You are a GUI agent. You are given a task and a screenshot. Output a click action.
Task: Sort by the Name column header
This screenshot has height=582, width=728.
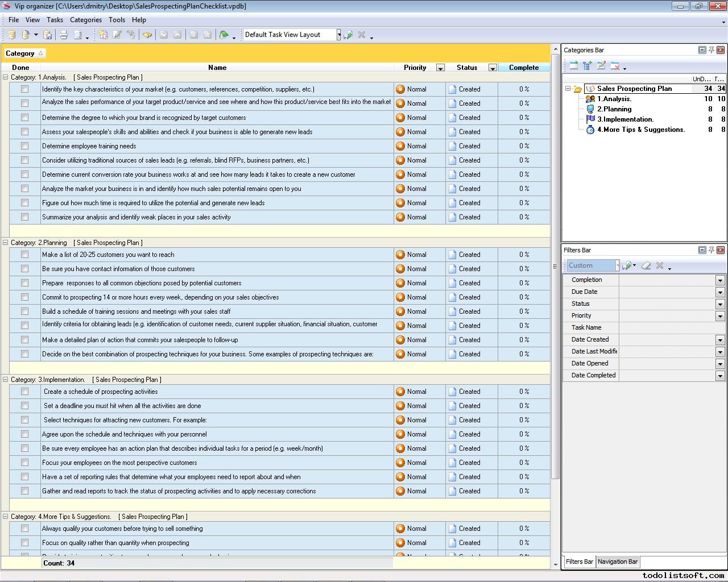click(x=217, y=68)
